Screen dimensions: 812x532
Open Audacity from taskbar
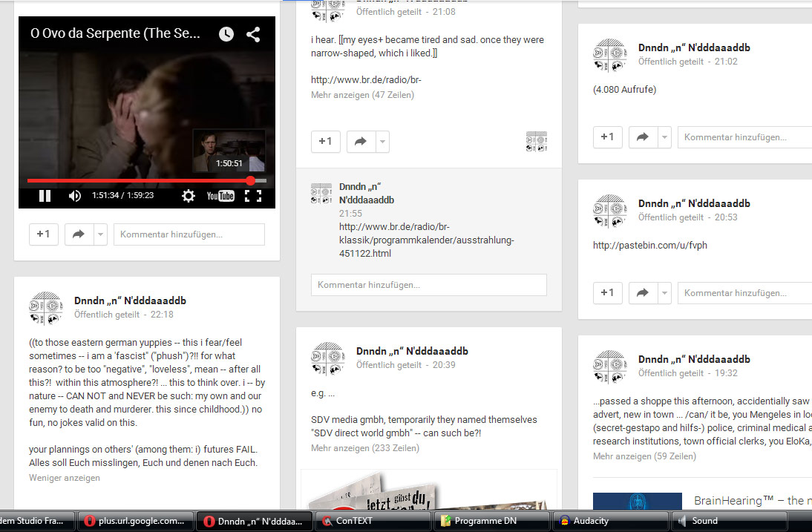pyautogui.click(x=610, y=521)
